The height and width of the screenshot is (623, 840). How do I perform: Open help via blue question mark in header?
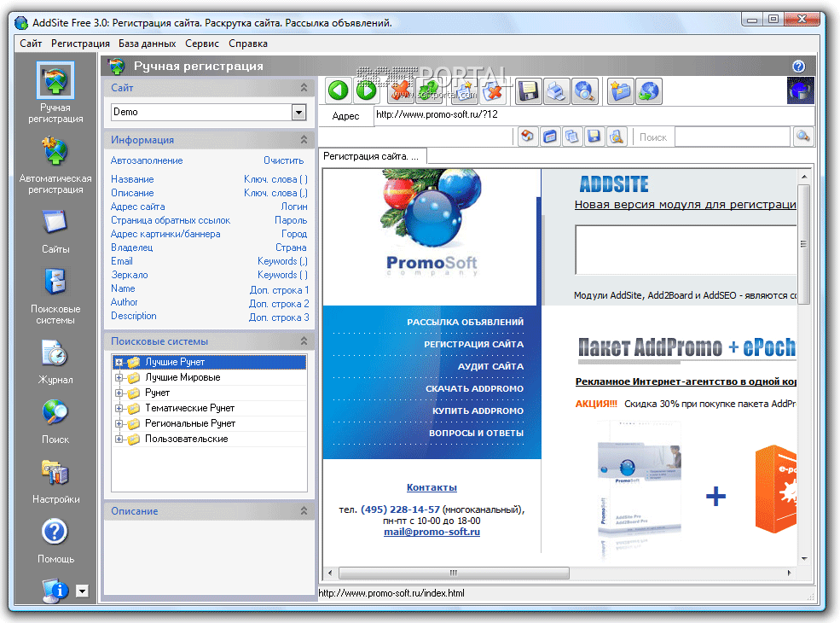798,66
